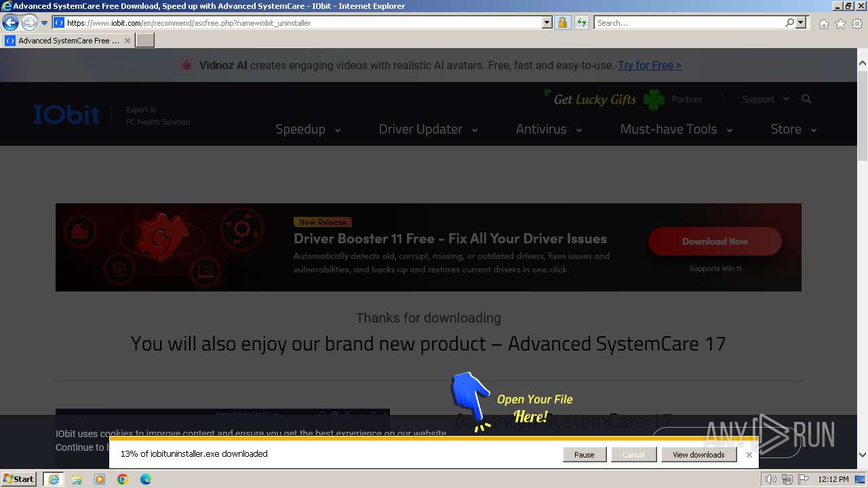Click the browser Search box
Viewport: 868px width, 488px height.
[x=689, y=22]
